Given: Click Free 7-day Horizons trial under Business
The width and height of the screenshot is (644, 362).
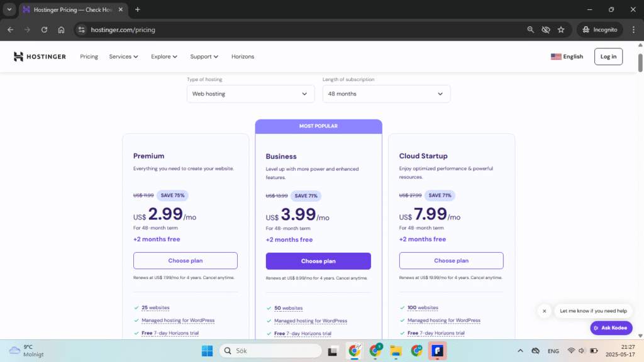Looking at the screenshot, I should click(x=303, y=333).
